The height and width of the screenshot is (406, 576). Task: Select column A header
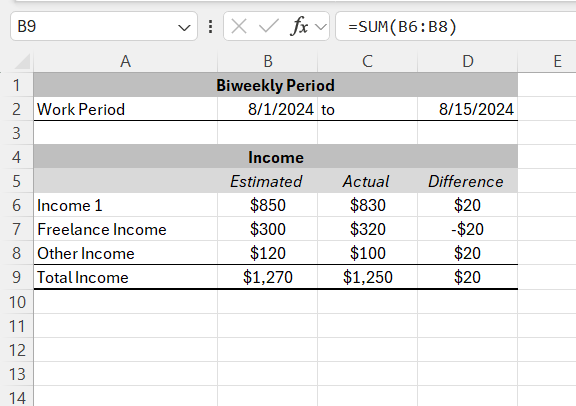pyautogui.click(x=125, y=61)
